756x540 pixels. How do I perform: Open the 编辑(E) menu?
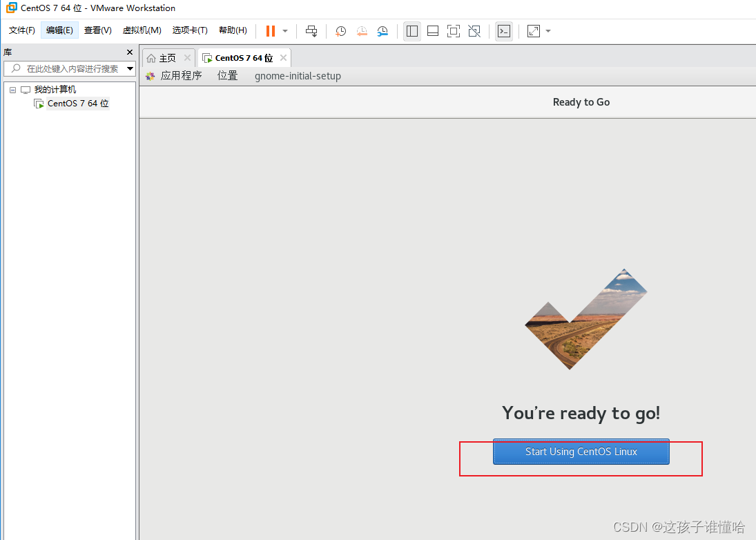[59, 30]
